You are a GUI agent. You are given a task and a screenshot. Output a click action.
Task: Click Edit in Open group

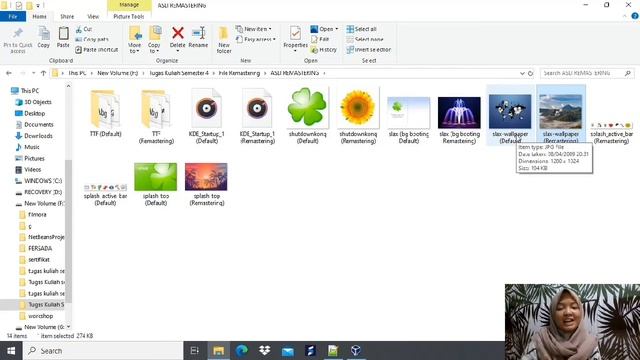(320, 40)
